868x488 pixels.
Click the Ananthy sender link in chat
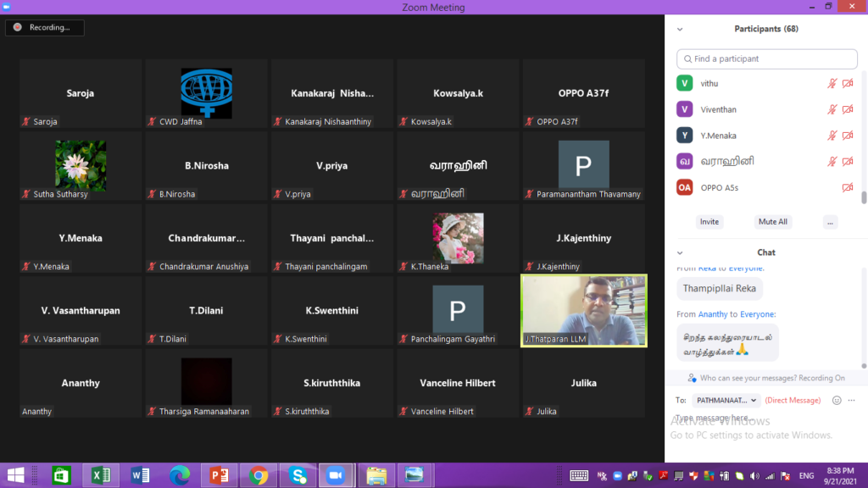(x=712, y=314)
